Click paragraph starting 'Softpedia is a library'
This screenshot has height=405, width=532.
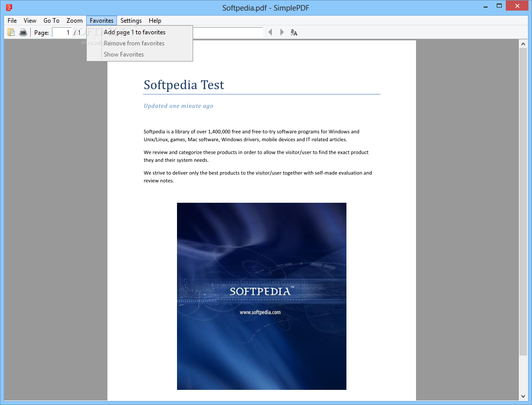252,136
